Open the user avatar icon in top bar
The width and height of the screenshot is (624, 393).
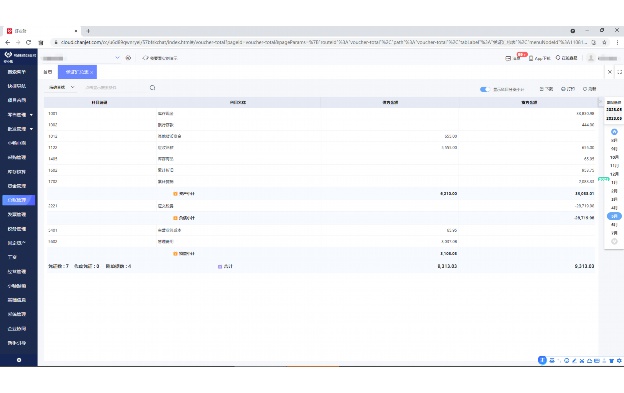[x=591, y=58]
